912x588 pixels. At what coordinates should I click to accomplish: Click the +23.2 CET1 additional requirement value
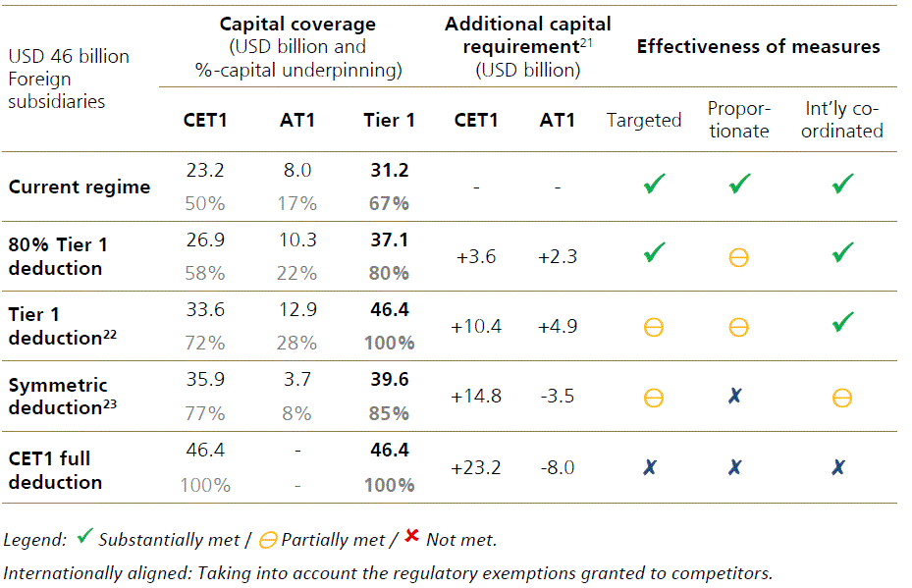coord(475,468)
